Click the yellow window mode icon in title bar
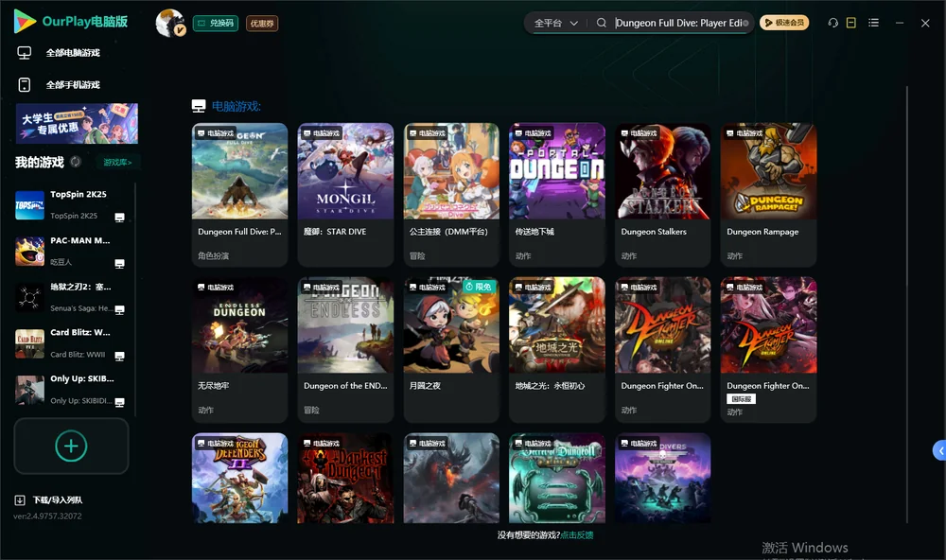The image size is (946, 560). tap(851, 23)
